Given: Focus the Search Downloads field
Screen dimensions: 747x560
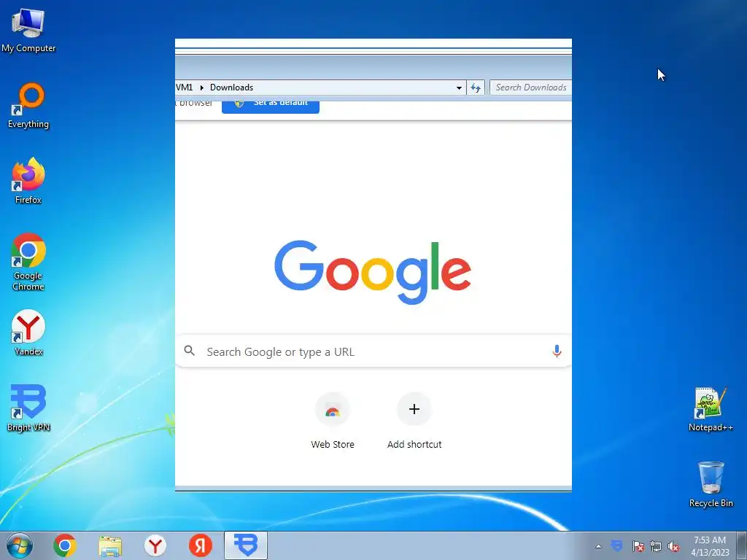Looking at the screenshot, I should (x=531, y=87).
